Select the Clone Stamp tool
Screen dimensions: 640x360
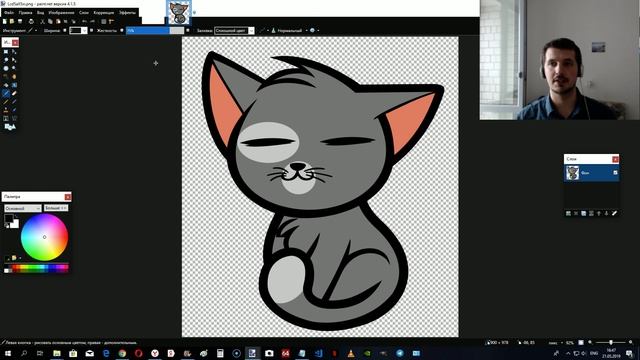tap(6, 110)
